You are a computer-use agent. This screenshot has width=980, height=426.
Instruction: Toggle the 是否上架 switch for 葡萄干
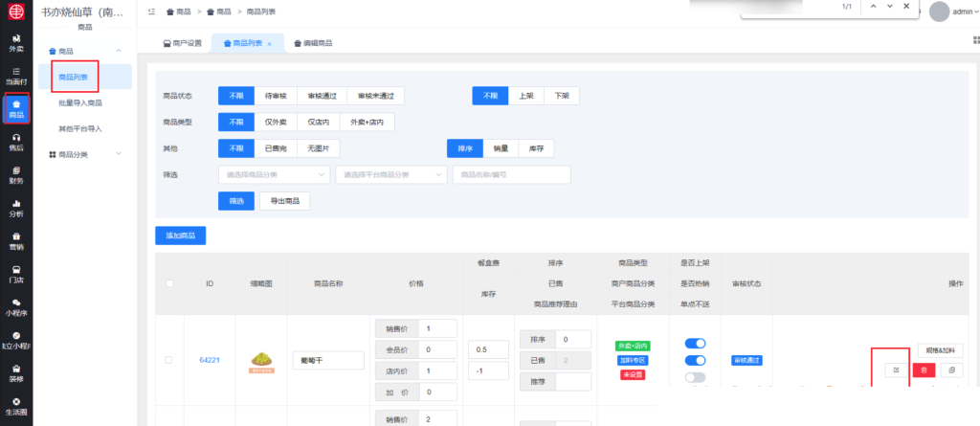[695, 344]
